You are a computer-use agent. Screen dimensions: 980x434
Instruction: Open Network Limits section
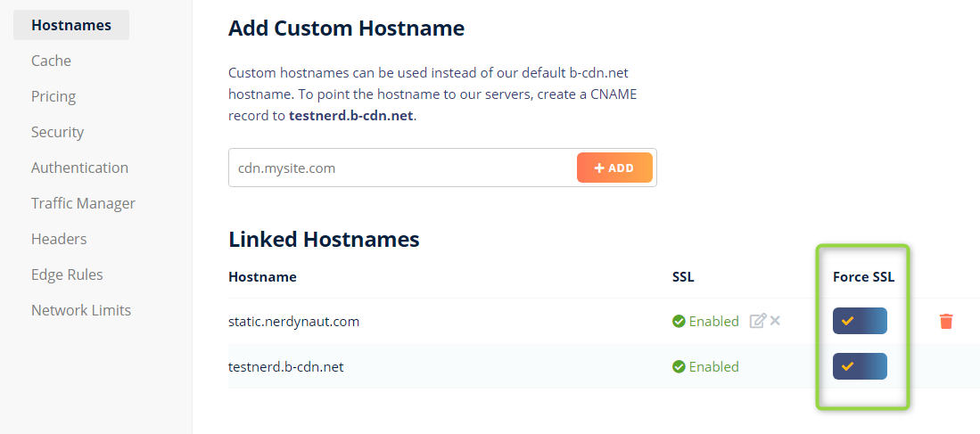click(81, 310)
